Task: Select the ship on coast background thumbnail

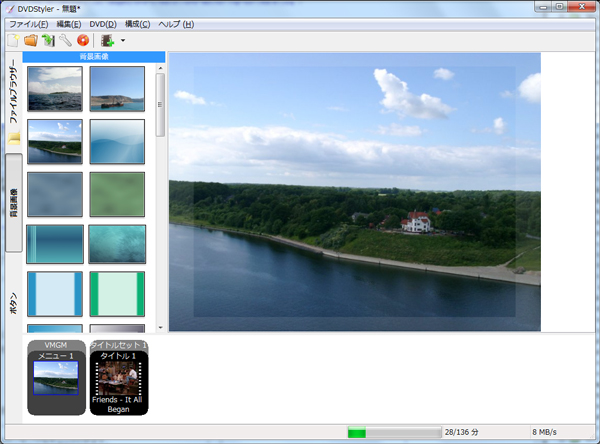Action: point(117,89)
